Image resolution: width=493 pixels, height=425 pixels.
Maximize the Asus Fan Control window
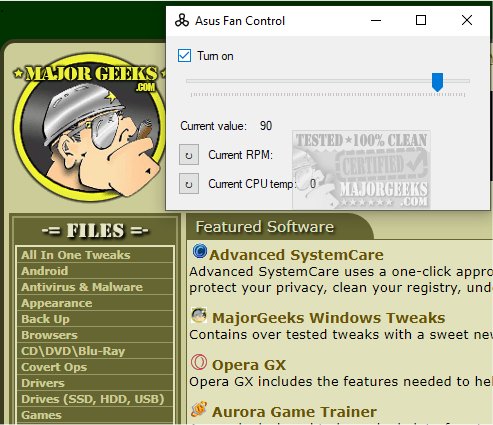tap(421, 20)
